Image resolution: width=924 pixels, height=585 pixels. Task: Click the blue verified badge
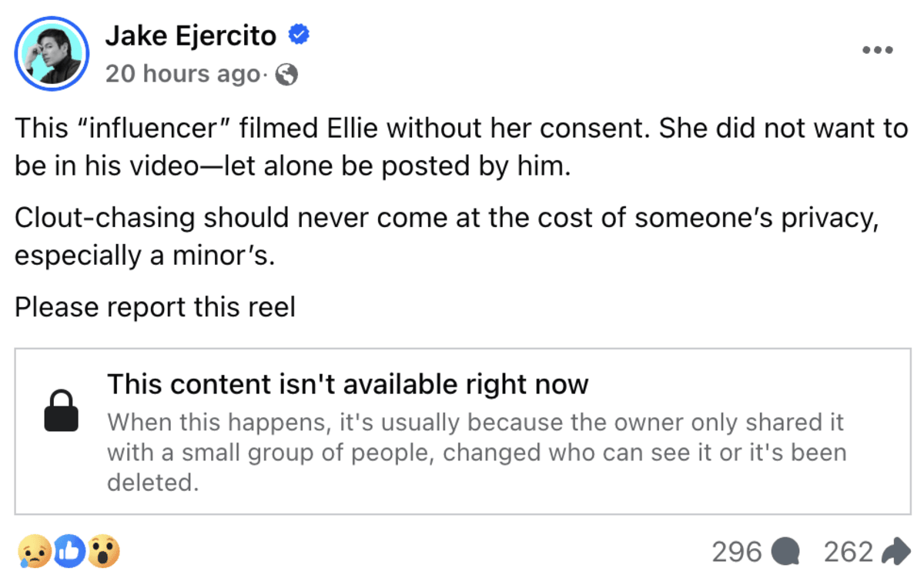299,35
